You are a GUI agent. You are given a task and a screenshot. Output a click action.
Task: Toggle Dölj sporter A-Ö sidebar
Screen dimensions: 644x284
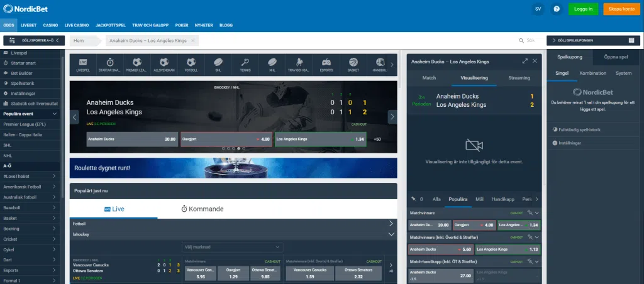coord(34,41)
